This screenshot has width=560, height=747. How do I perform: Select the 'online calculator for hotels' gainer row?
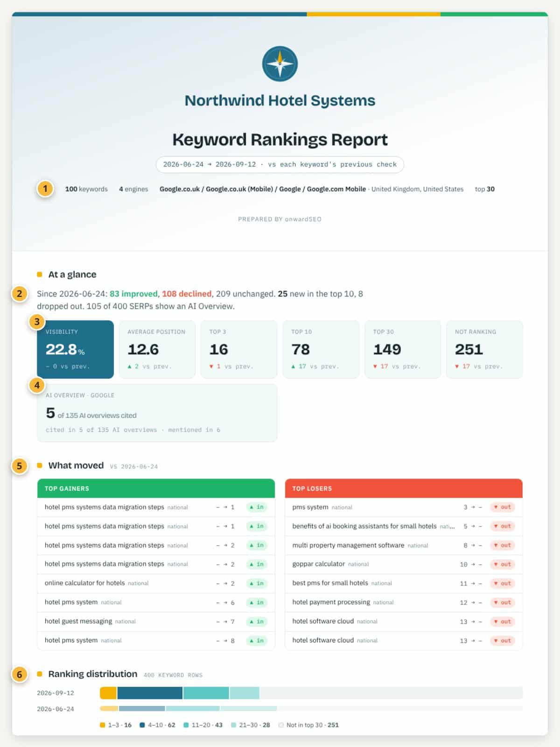coord(156,583)
